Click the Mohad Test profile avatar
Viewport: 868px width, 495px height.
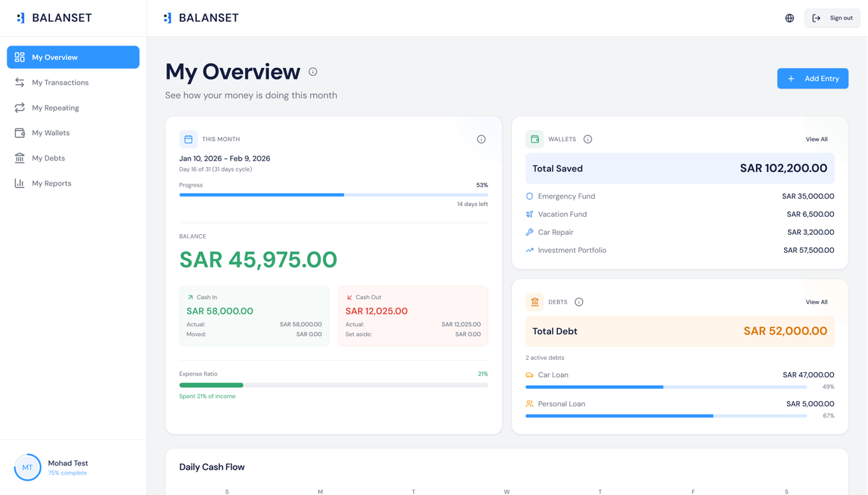pos(27,467)
